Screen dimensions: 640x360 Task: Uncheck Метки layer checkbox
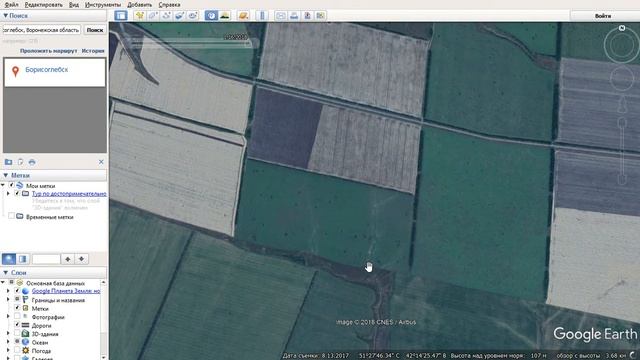point(17,308)
